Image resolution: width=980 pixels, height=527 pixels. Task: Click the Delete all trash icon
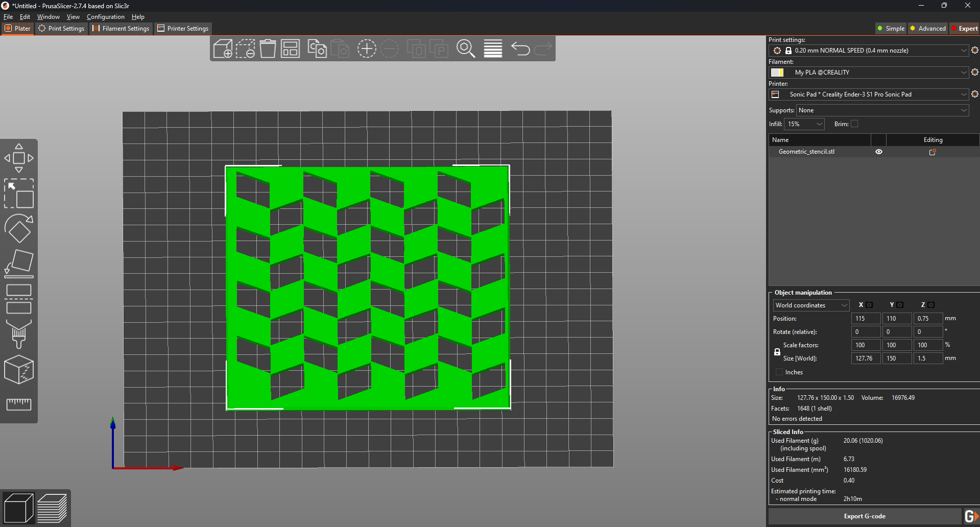click(268, 49)
